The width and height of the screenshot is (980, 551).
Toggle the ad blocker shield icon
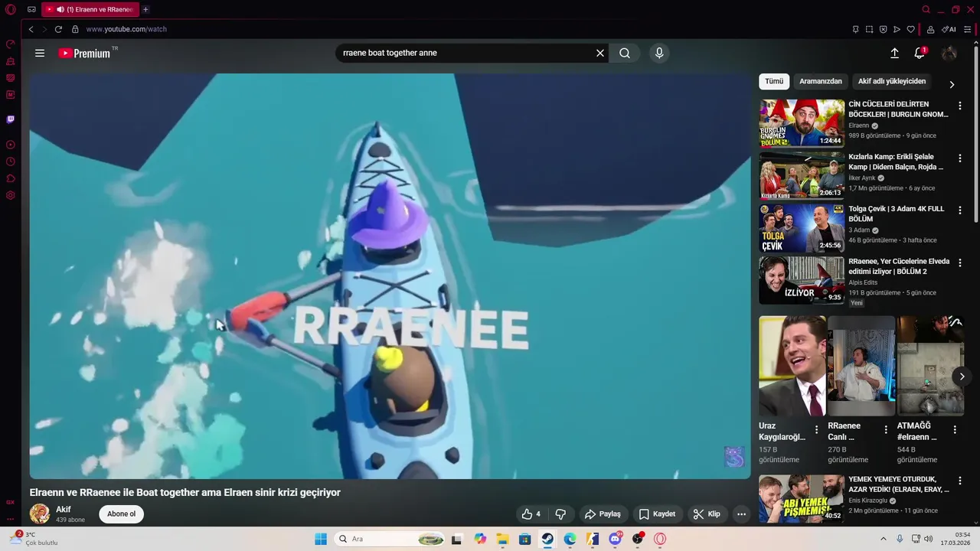pos(883,29)
